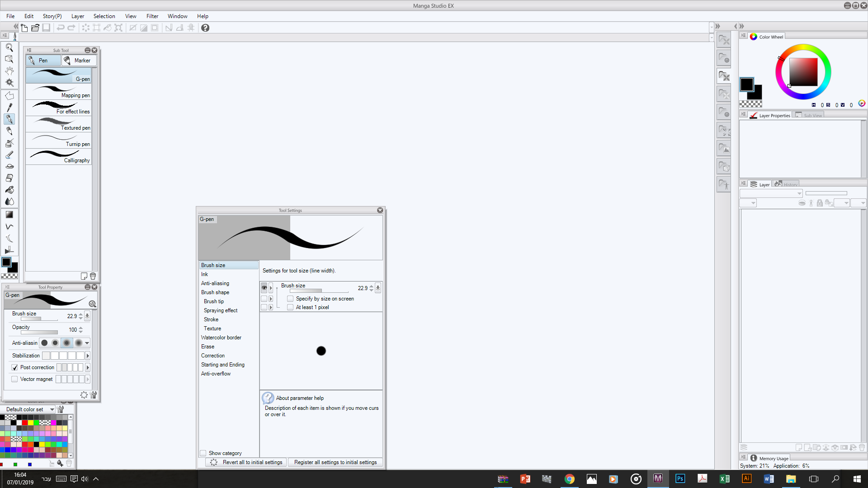Click Register all settings to initial settings
Viewport: 868px width, 488px height.
(335, 462)
